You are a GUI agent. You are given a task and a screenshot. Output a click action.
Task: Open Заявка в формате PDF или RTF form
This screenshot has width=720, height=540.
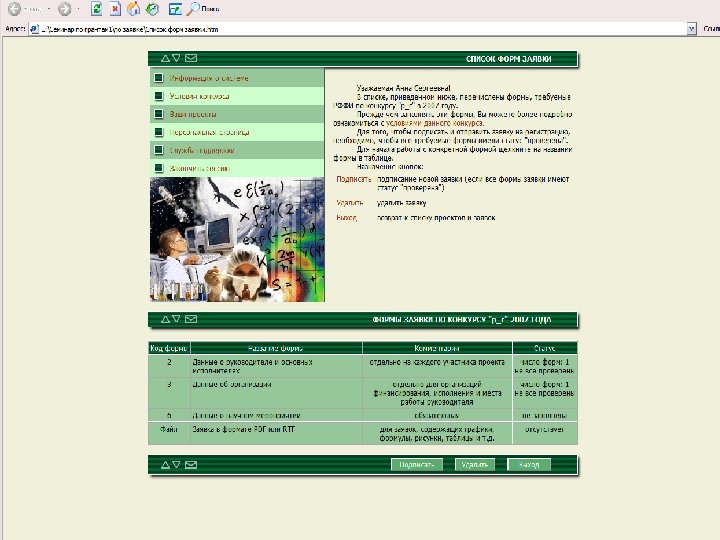pyautogui.click(x=244, y=429)
